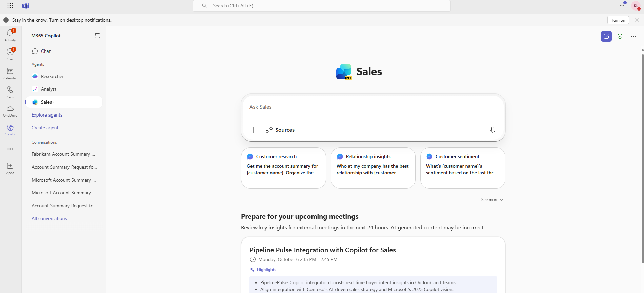Start a new chat with compose icon
Screen dimensions: 644x293
point(606,36)
